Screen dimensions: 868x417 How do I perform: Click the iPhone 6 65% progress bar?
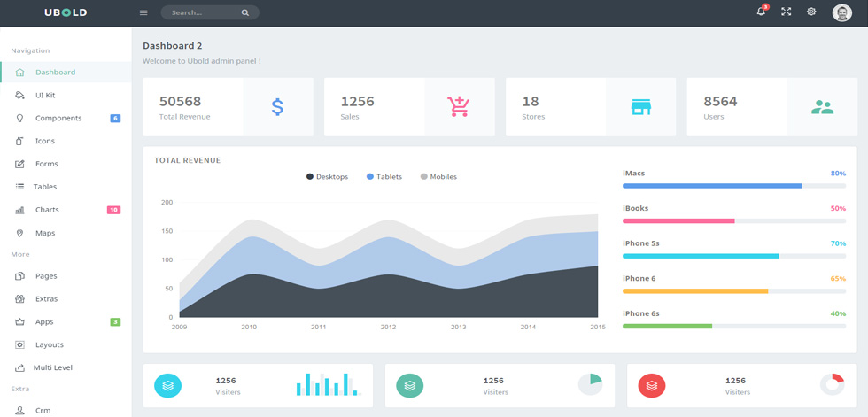[734, 291]
